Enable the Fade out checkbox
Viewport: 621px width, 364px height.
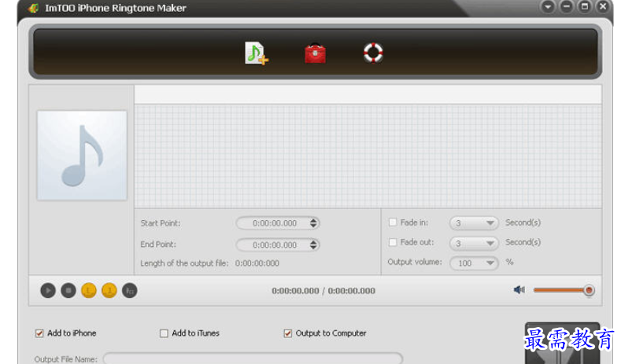[x=393, y=242]
